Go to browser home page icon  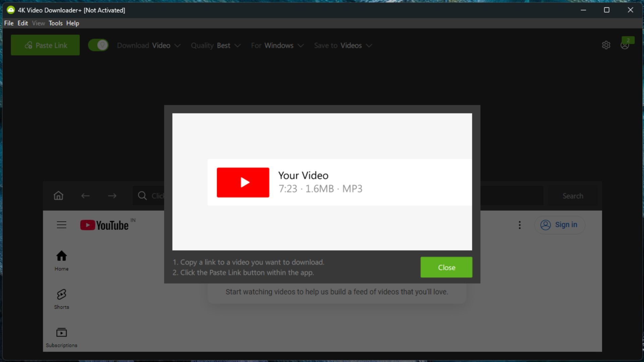click(x=58, y=196)
